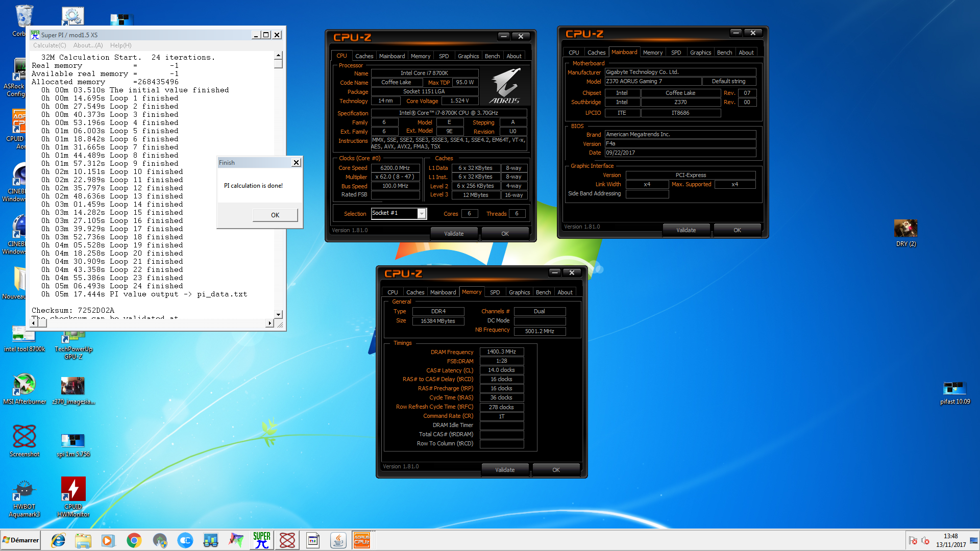Image resolution: width=980 pixels, height=551 pixels.
Task: Switch to the Memory tab in the CPU-Z CPU window
Action: [421, 56]
